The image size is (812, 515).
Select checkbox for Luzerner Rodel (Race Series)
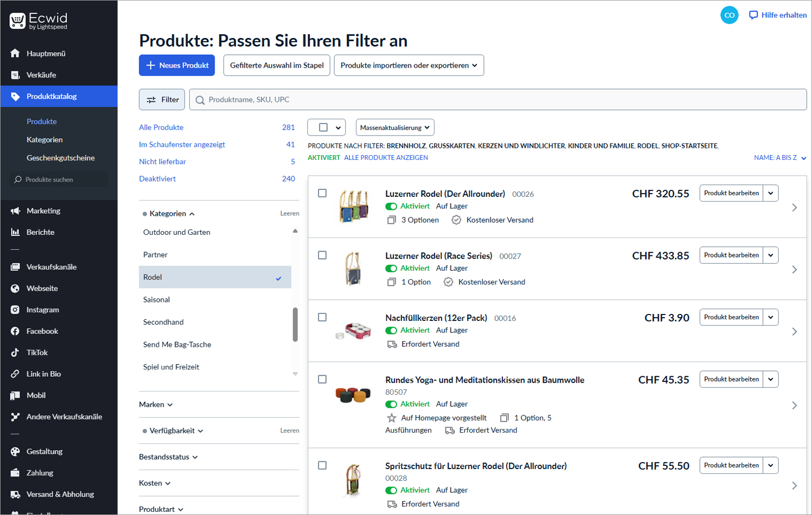pos(322,255)
